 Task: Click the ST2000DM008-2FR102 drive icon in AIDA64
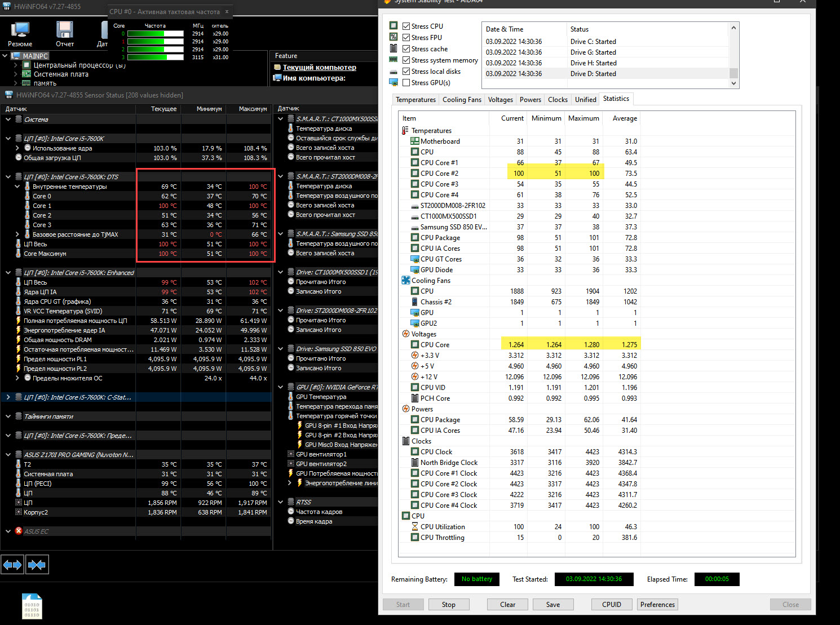pyautogui.click(x=415, y=206)
